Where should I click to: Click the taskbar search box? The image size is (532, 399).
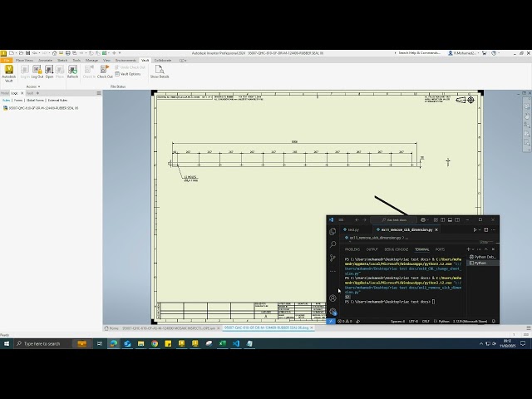(52, 343)
